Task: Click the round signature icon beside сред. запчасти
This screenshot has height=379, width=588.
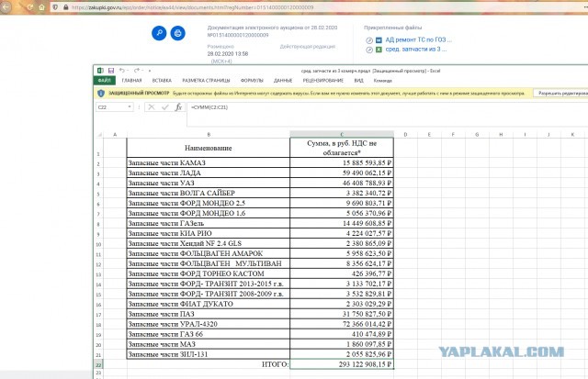Action: tap(369, 50)
